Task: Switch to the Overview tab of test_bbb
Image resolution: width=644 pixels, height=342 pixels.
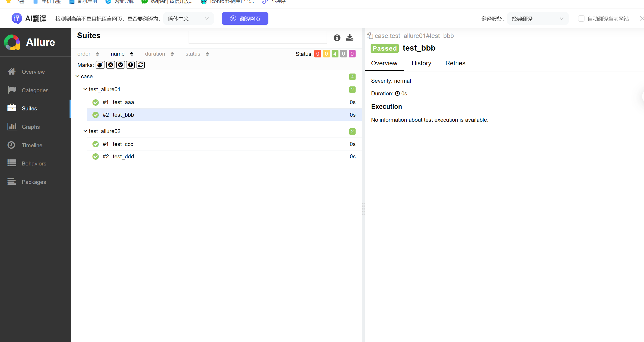Action: pyautogui.click(x=384, y=63)
